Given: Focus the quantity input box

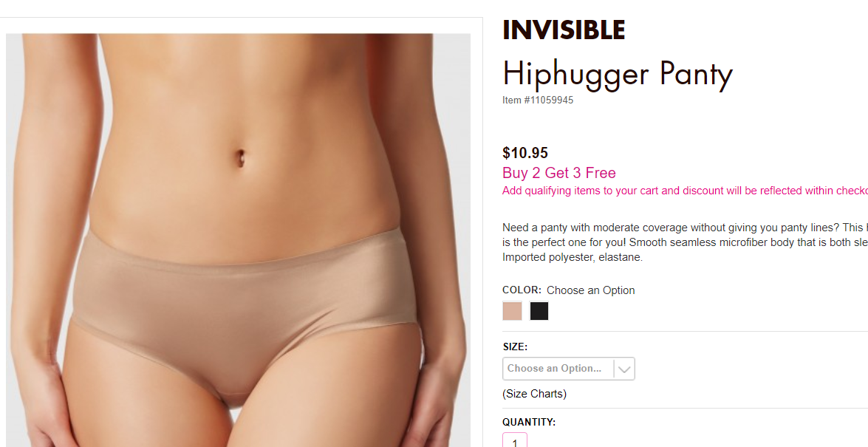Looking at the screenshot, I should [x=515, y=441].
